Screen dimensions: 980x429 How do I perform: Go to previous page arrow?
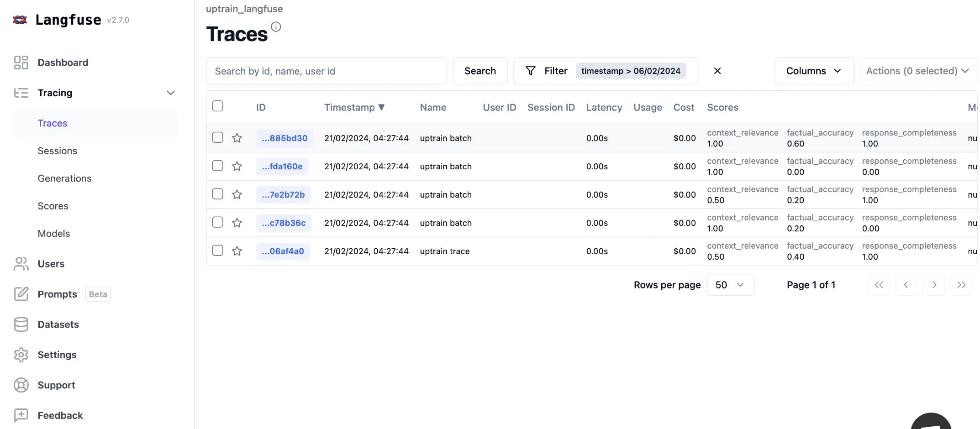(906, 285)
